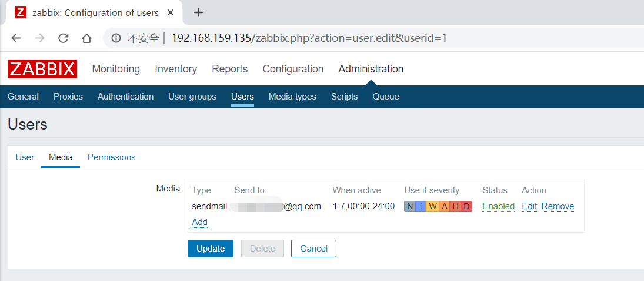Open the Reports menu

pyautogui.click(x=229, y=69)
